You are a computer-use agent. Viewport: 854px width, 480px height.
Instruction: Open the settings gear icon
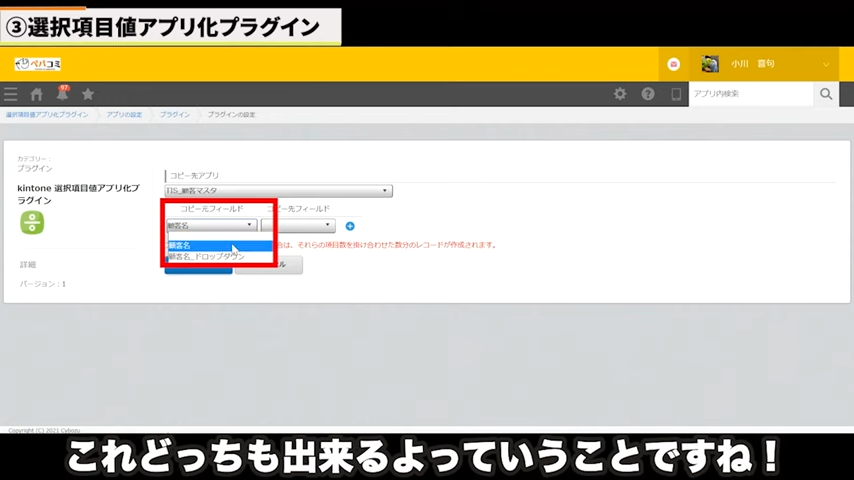[620, 94]
